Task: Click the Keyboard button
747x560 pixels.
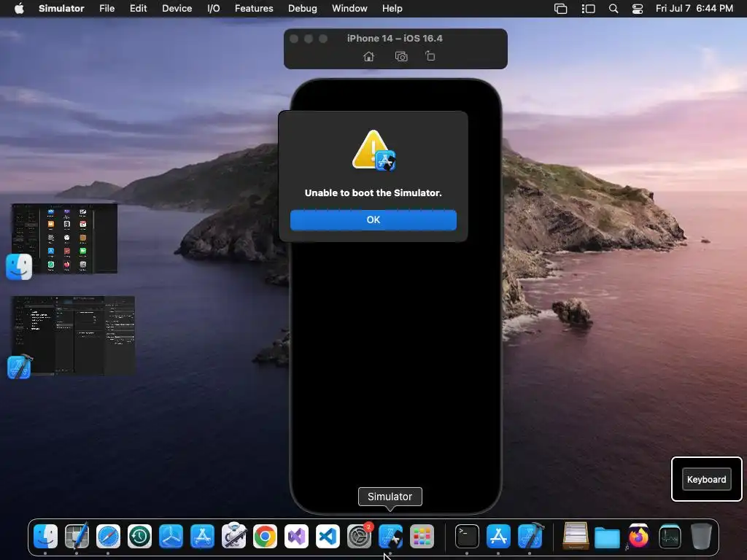Action: pos(706,479)
